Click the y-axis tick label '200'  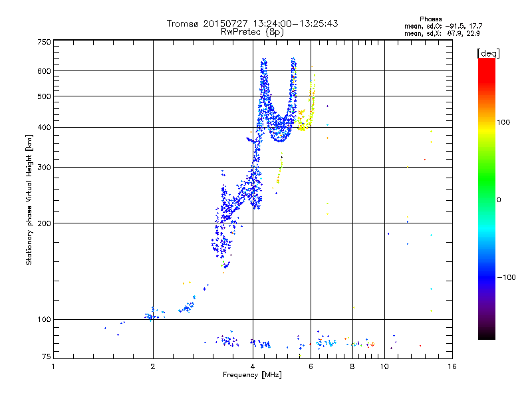click(x=44, y=223)
